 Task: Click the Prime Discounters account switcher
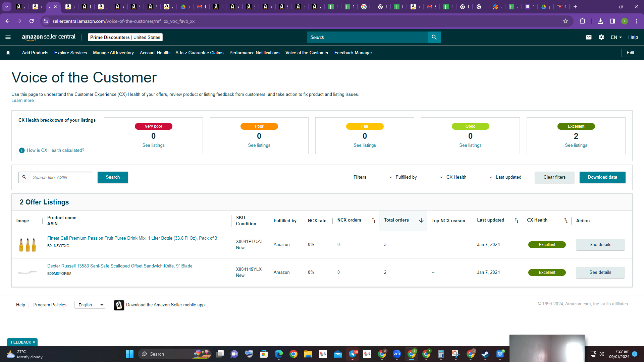(125, 37)
